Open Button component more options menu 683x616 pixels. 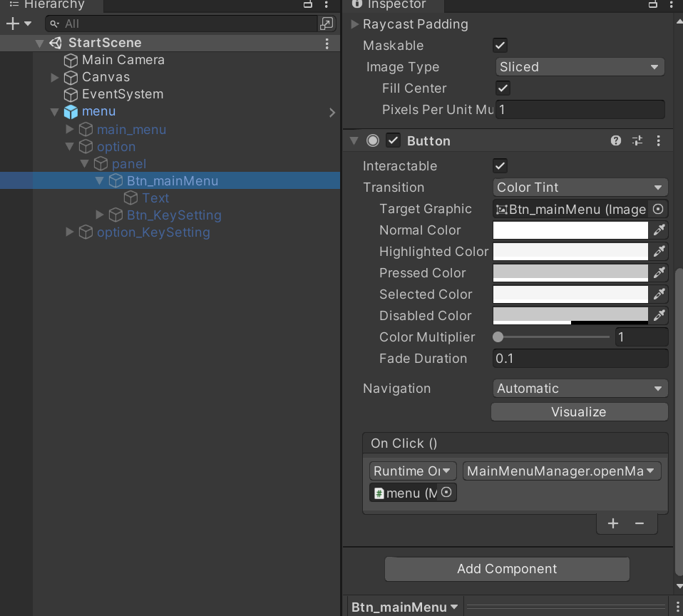click(x=658, y=140)
